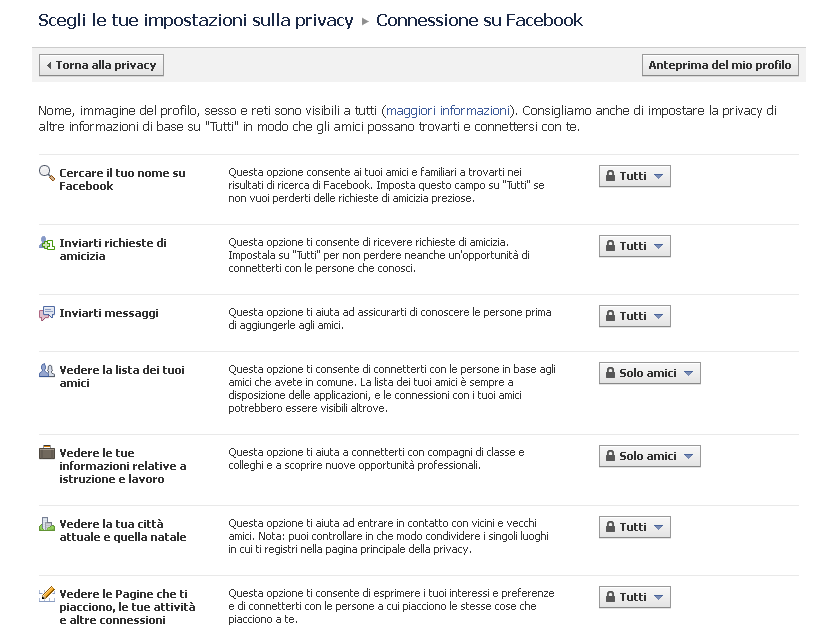This screenshot has width=835, height=634.
Task: Click the Scegli le tue impostazioni sulla privacy breadcrumb
Action: 195,20
